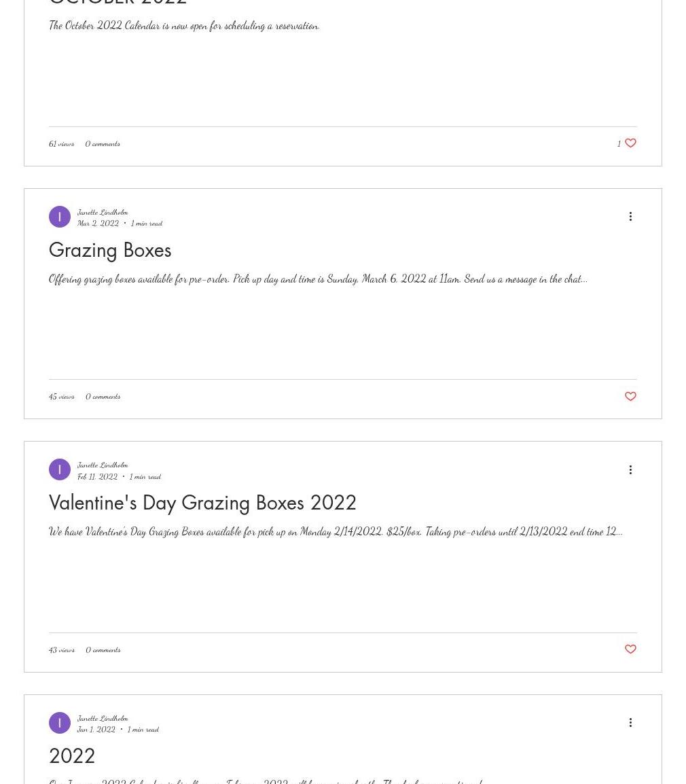Open Janette Lindholm profile on Feb 11 post
The height and width of the screenshot is (784, 686).
pos(103,465)
